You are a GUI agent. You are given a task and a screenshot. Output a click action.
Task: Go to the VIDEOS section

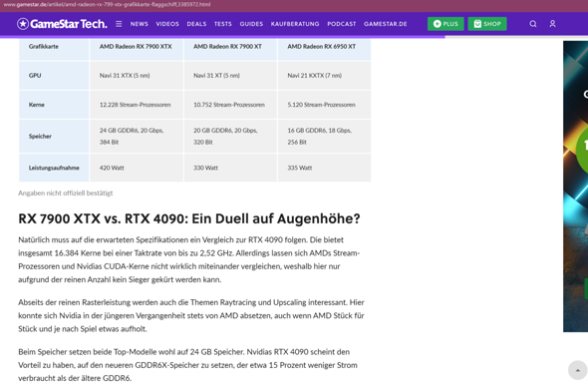coord(167,24)
